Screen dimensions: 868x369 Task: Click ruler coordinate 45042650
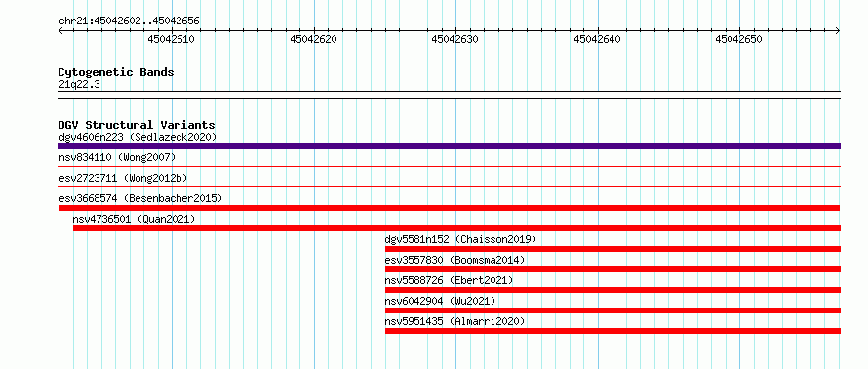click(x=739, y=39)
